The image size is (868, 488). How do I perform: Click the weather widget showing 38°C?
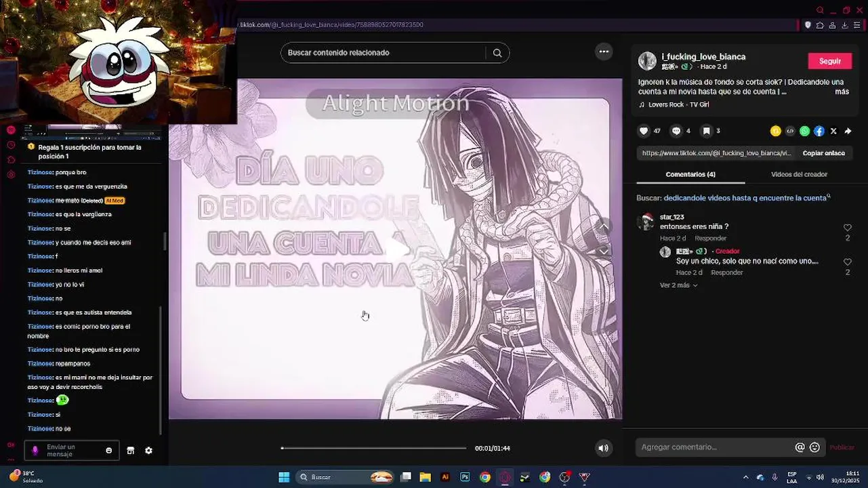[27, 476]
